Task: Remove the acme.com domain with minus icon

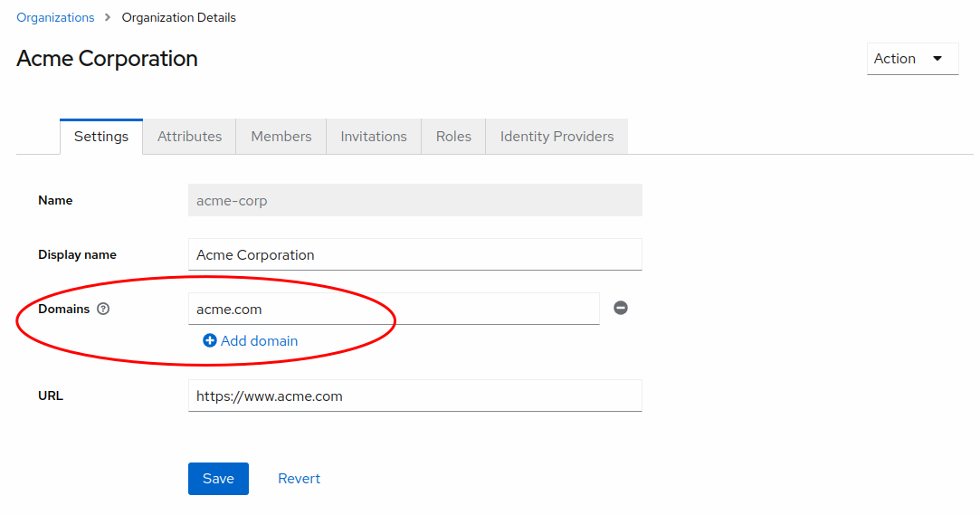Action: point(621,308)
